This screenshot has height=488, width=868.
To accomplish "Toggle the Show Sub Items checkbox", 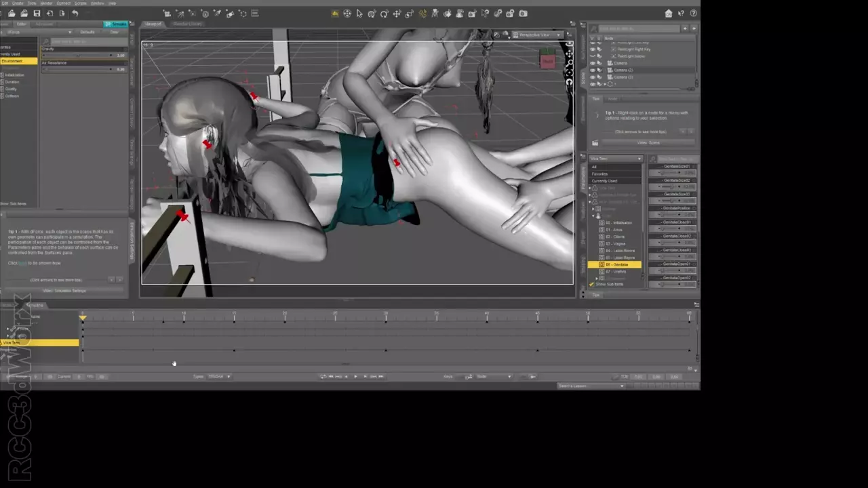I will [591, 285].
